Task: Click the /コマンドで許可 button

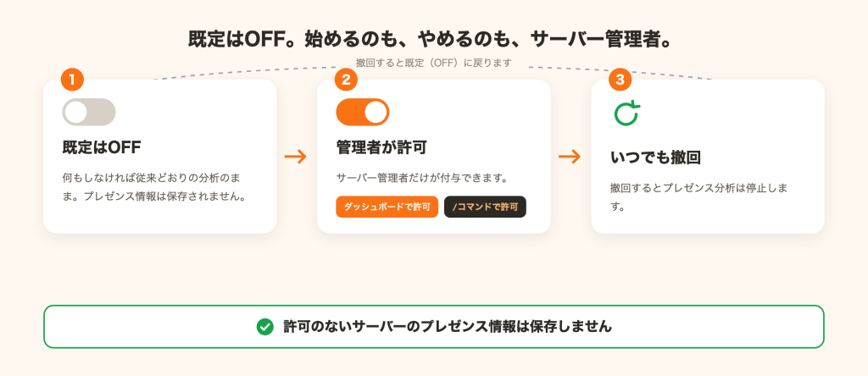Action: click(485, 207)
